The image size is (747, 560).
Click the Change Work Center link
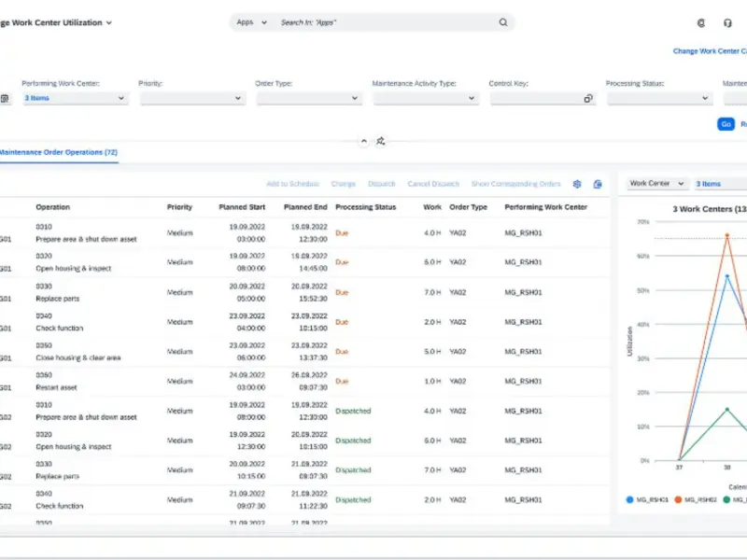pos(710,51)
